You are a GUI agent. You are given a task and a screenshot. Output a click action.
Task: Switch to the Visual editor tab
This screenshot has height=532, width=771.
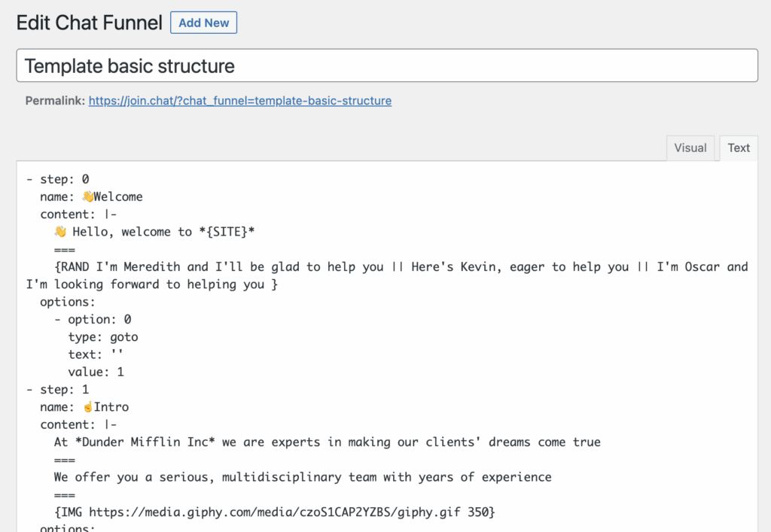pos(690,147)
